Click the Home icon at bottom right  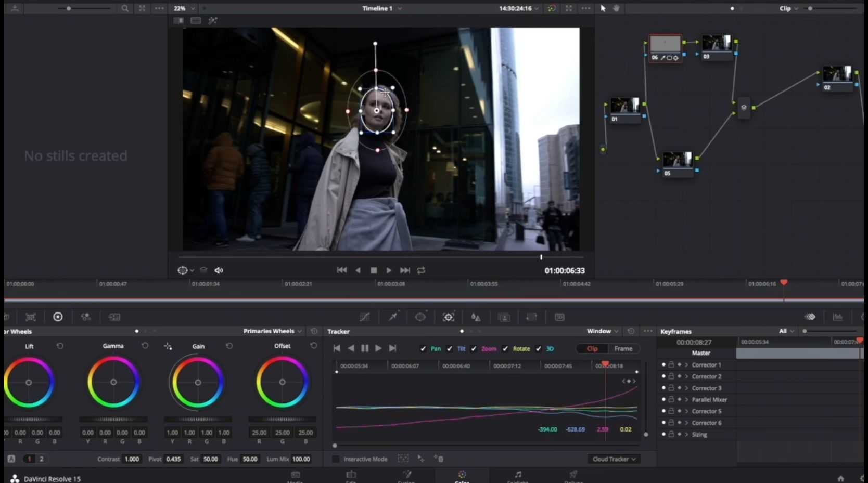pos(841,478)
